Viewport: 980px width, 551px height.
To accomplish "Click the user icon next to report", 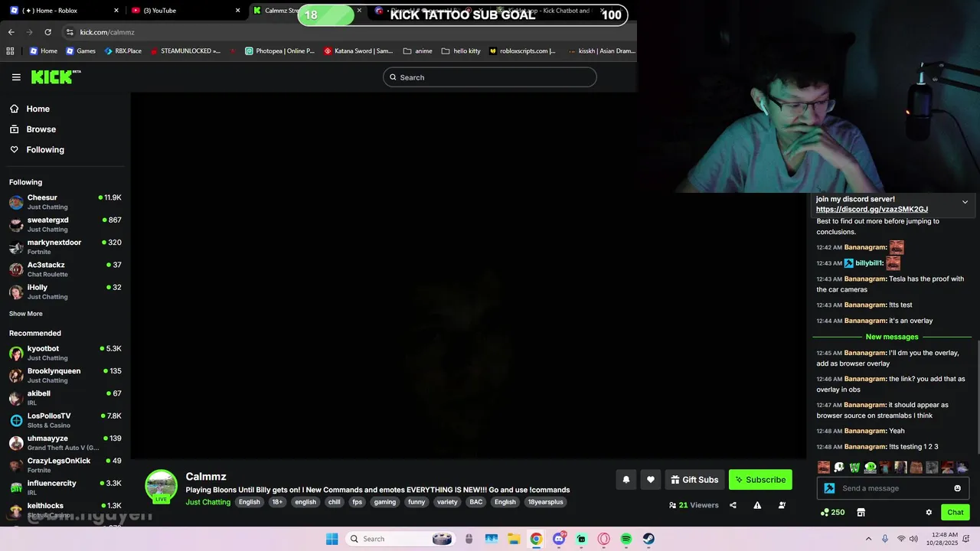I will (x=782, y=505).
